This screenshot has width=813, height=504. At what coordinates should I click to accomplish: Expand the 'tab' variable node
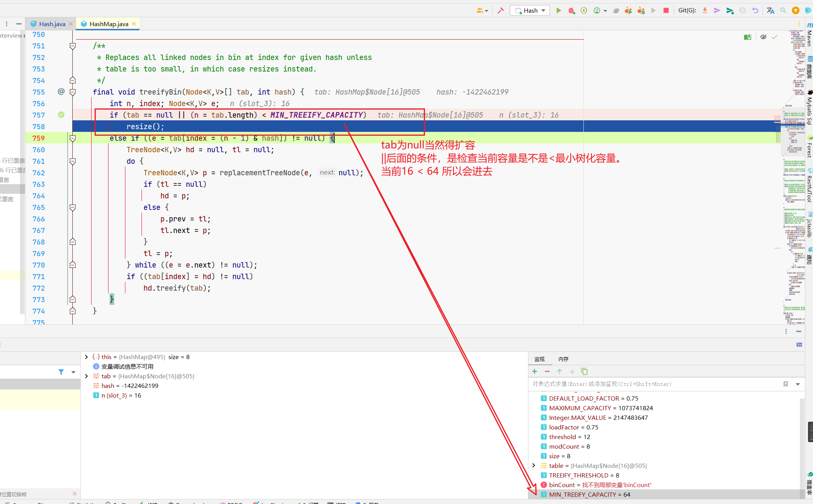(x=87, y=376)
